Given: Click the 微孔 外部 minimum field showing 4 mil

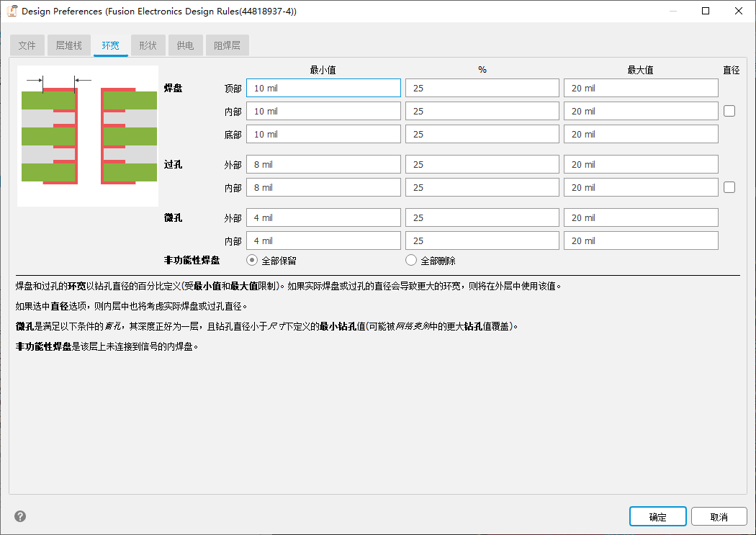Looking at the screenshot, I should tap(323, 217).
